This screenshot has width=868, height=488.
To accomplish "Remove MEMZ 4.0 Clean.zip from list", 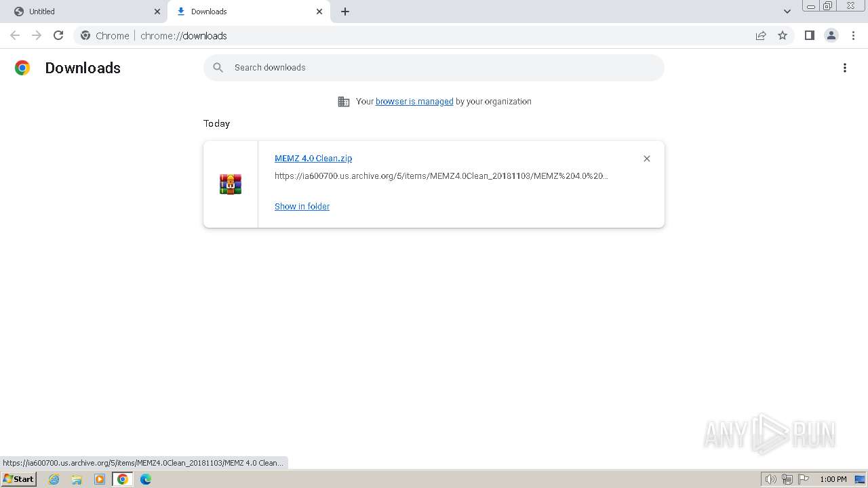I will pos(647,159).
